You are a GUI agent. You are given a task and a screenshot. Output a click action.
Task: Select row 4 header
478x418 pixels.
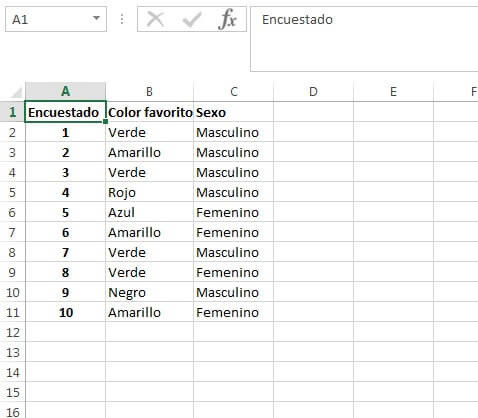coord(13,172)
